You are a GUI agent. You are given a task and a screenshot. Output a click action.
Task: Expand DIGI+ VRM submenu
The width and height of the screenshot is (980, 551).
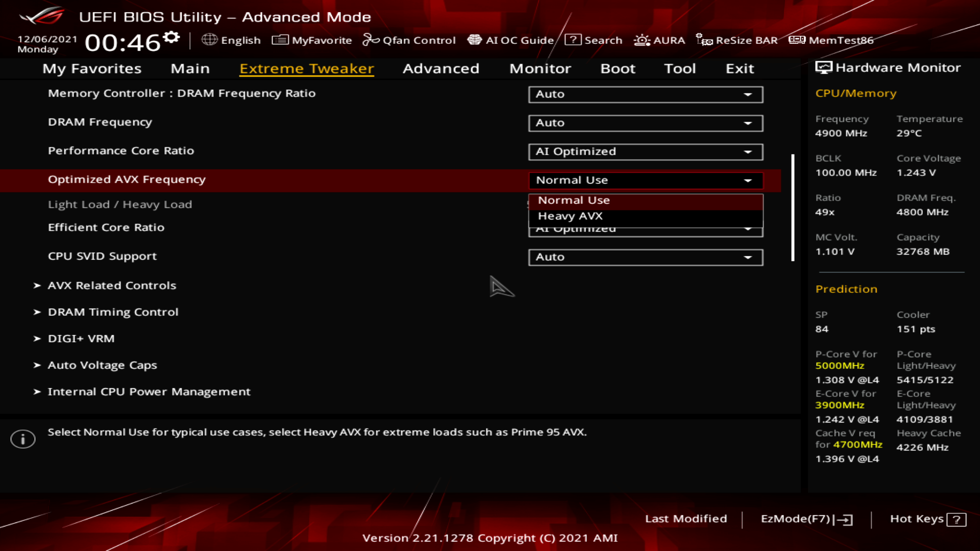[x=81, y=339]
